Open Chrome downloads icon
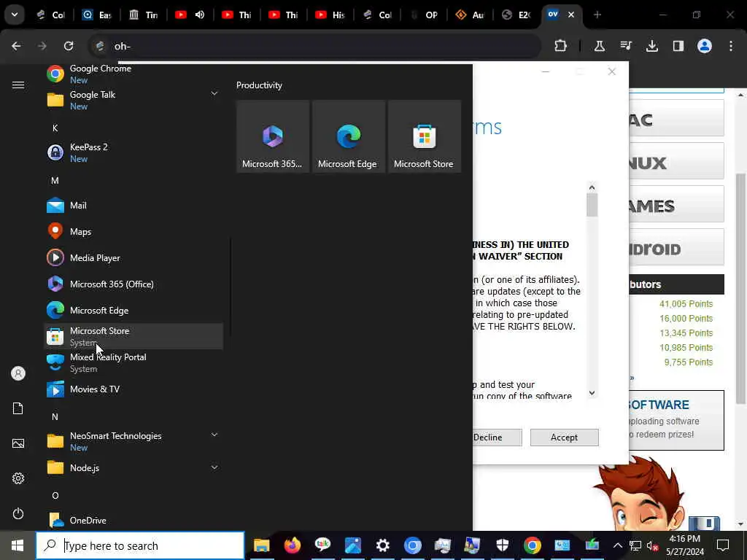Image resolution: width=747 pixels, height=560 pixels. [x=652, y=46]
